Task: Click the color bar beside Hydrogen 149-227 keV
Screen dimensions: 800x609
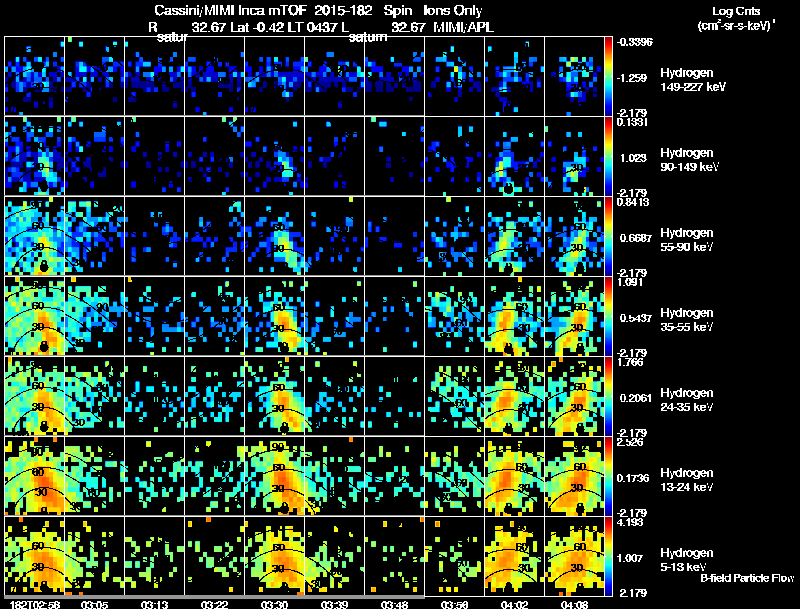Action: tap(608, 76)
